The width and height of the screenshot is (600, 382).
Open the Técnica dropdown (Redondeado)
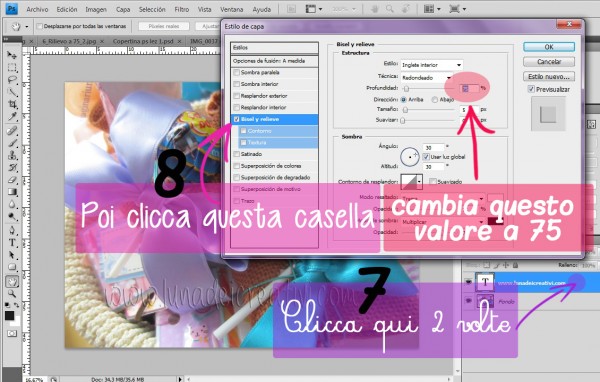[427, 78]
